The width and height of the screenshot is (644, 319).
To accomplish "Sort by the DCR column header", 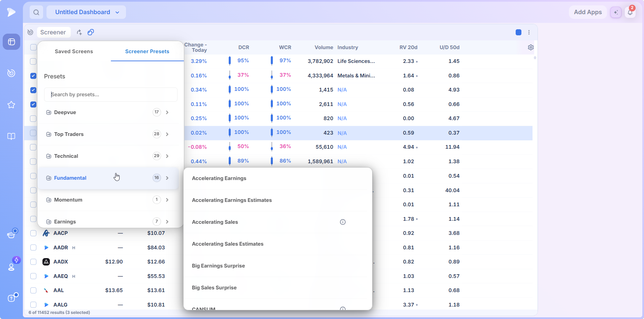I will (244, 47).
